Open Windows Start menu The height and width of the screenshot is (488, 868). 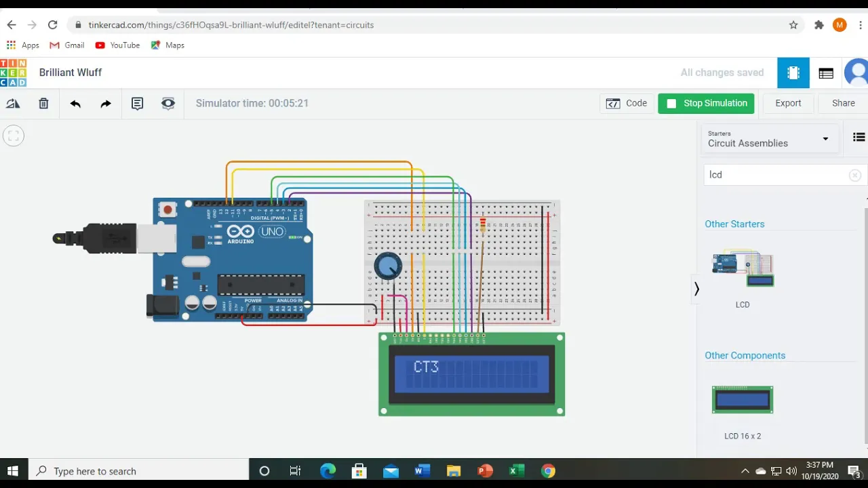(x=14, y=471)
